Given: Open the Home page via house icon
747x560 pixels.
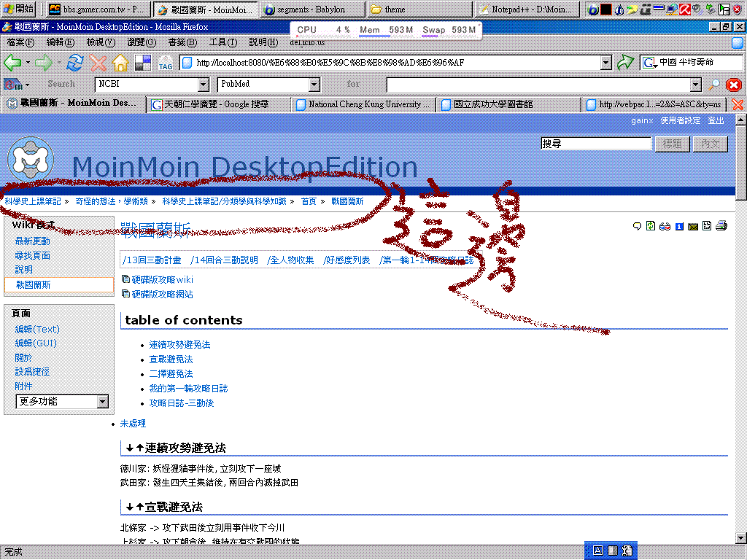Looking at the screenshot, I should [120, 63].
